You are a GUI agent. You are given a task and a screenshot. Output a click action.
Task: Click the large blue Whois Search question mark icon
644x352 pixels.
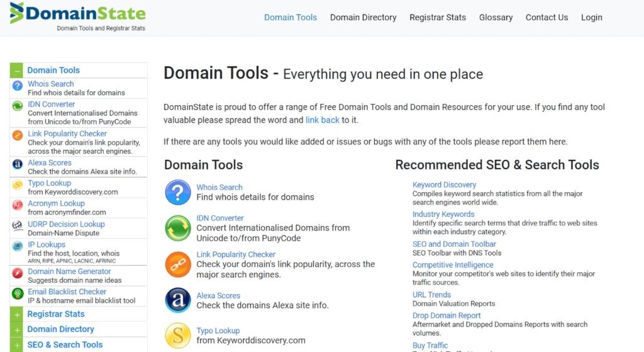177,192
